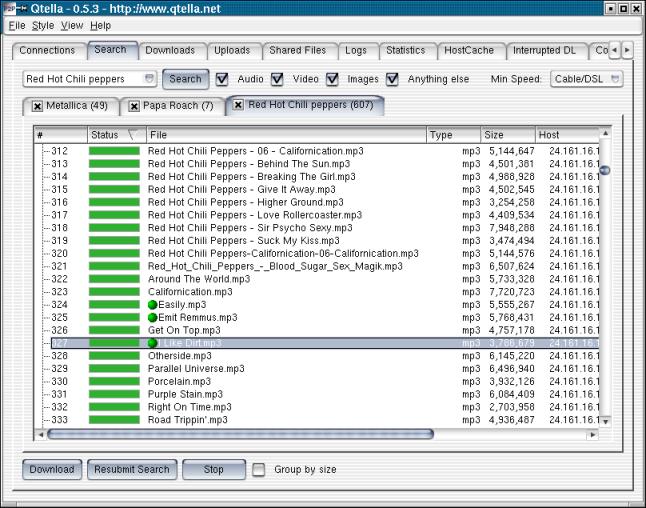Click green download icon next to Emit Remmus.mp3
Image resolution: width=646 pixels, height=508 pixels.
tap(153, 318)
